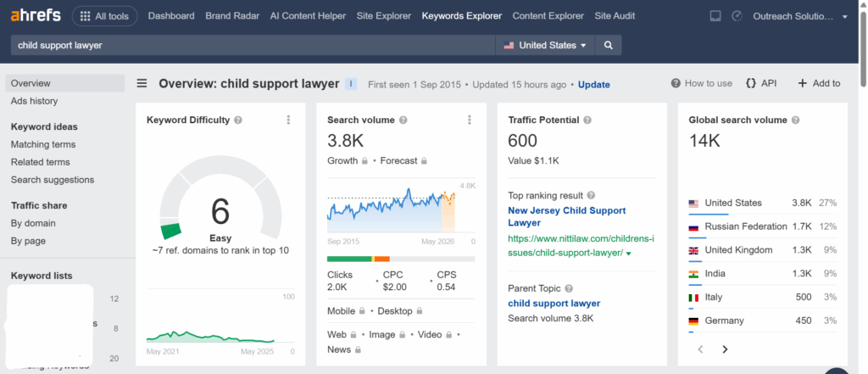Open Search volume three-dot menu
The width and height of the screenshot is (868, 374).
[x=470, y=120]
